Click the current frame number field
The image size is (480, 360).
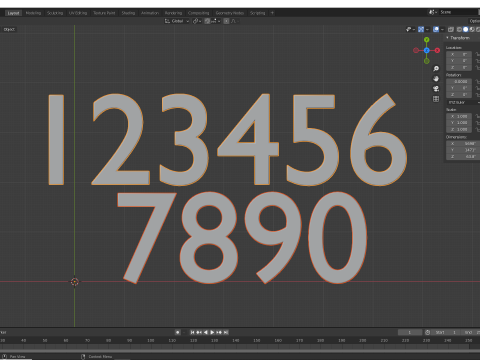coord(410,332)
